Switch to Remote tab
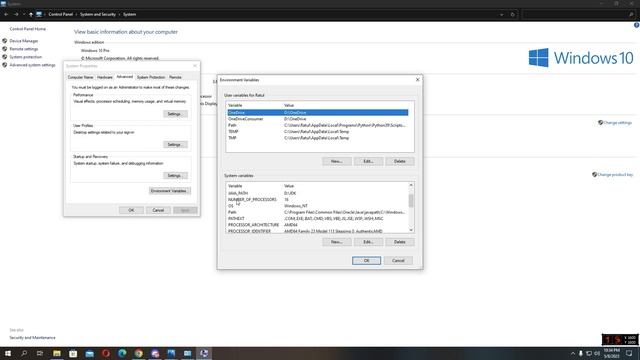The height and width of the screenshot is (360, 640). (x=175, y=77)
